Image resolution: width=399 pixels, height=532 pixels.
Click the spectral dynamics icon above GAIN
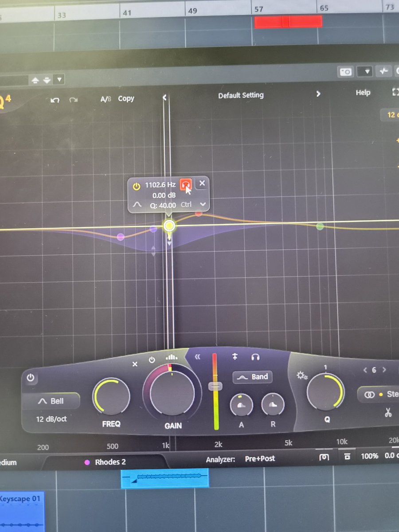click(171, 357)
